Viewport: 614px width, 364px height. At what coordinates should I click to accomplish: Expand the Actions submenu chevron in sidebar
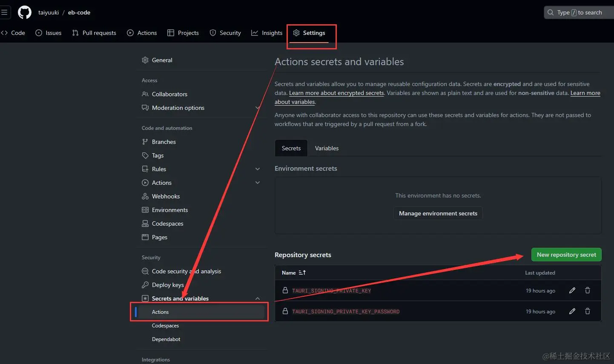pos(258,183)
